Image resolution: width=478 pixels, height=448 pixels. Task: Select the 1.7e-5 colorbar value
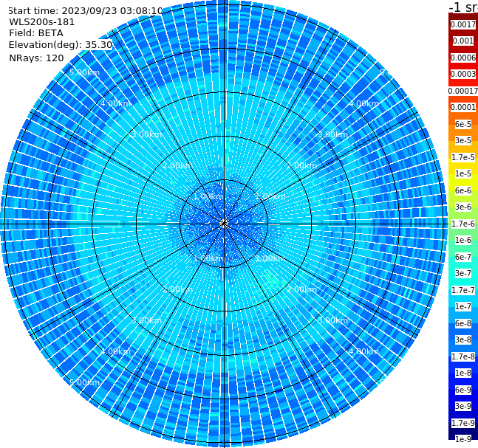tap(463, 157)
